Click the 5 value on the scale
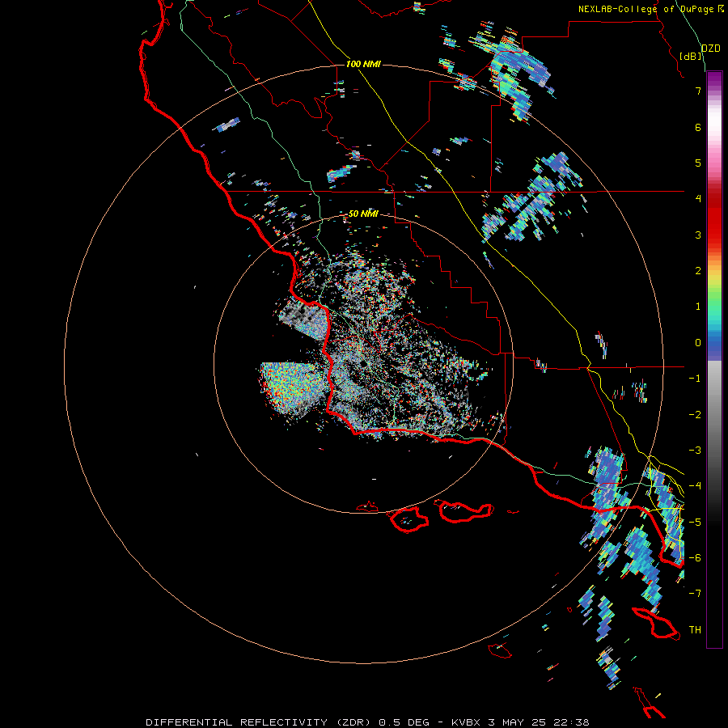 click(698, 163)
